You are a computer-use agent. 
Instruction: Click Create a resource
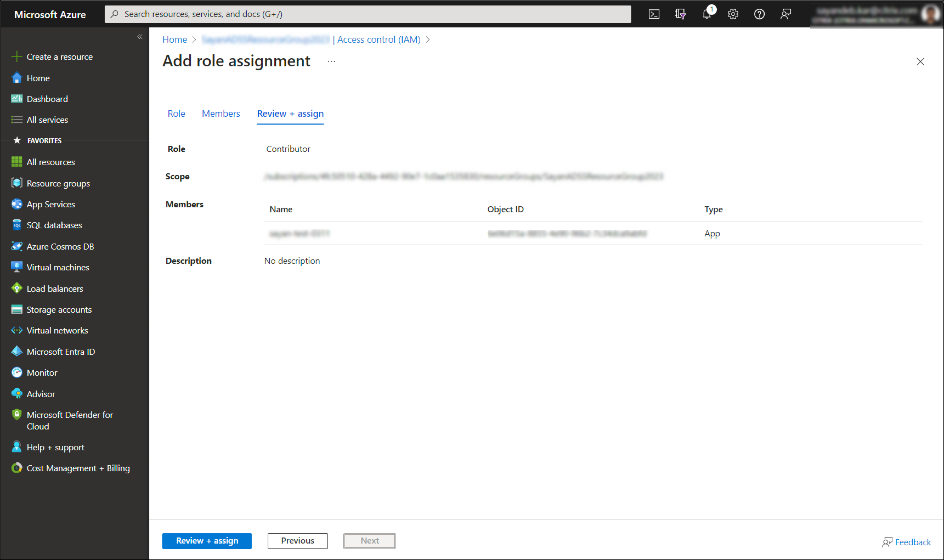point(52,56)
